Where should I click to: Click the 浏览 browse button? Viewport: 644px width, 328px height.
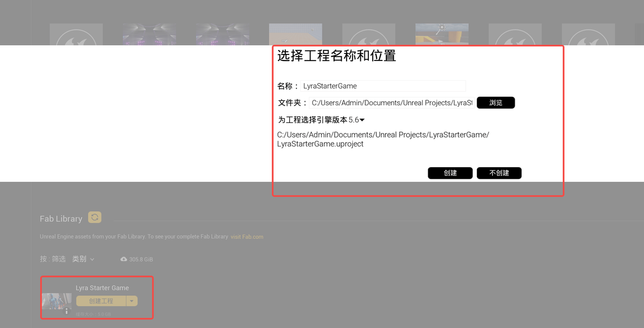tap(496, 103)
